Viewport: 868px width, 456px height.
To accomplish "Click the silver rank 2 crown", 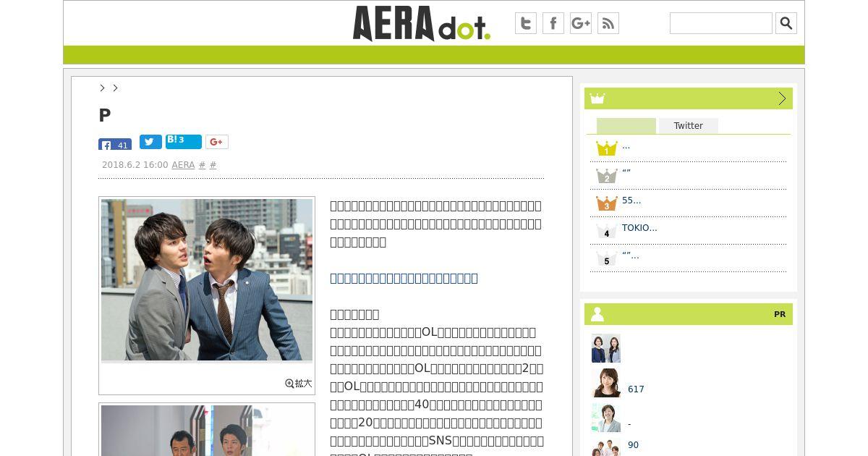I will 606,176.
